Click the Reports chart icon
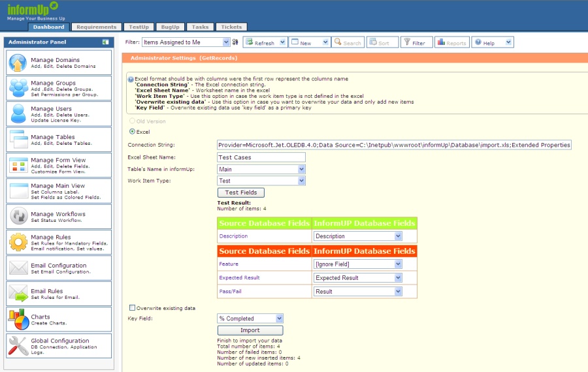 [x=441, y=42]
